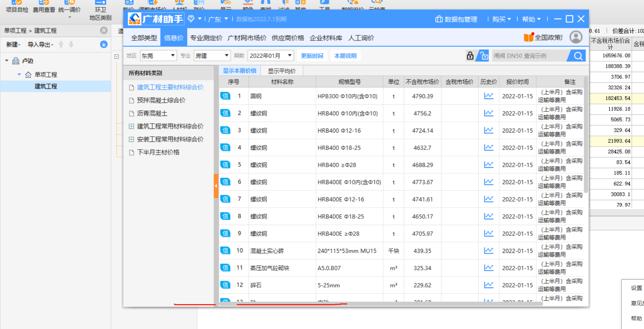Open history chart for 混凝土实心砖 row
The height and width of the screenshot is (329, 644).
tap(489, 251)
